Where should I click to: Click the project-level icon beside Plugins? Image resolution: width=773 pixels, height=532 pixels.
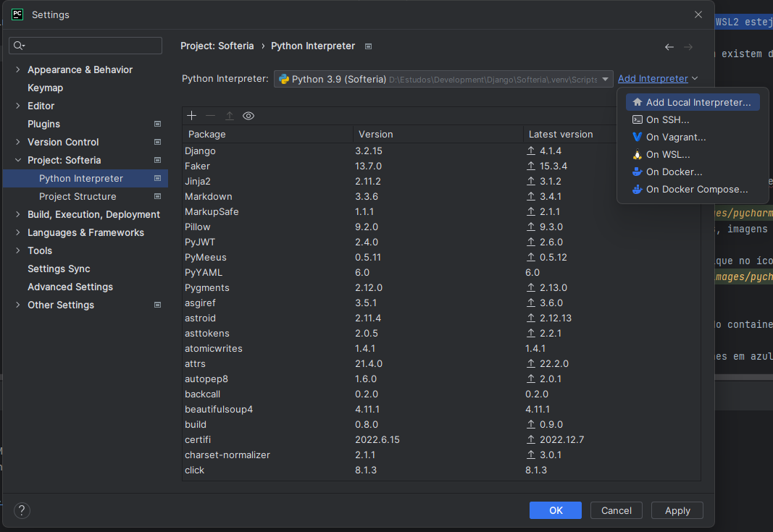click(x=157, y=124)
